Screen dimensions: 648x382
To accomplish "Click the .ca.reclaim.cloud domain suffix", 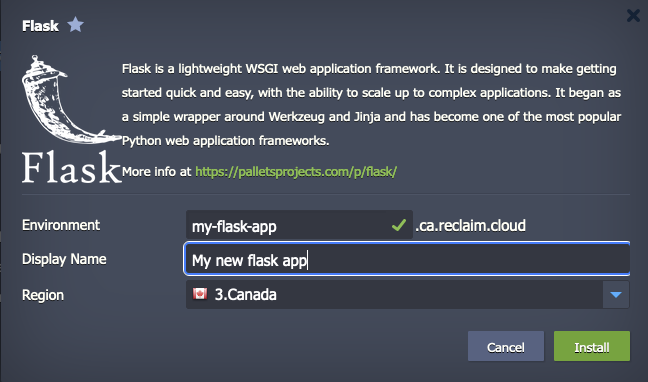I will [470, 225].
